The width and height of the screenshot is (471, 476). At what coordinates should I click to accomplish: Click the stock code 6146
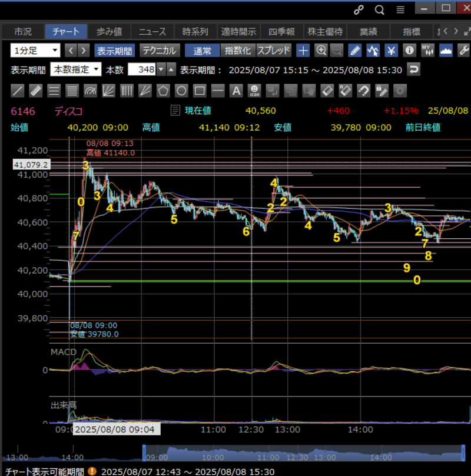coord(23,111)
